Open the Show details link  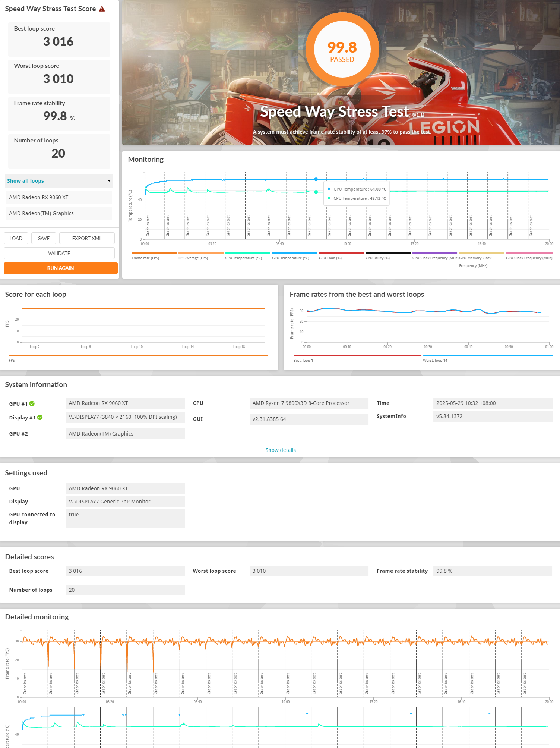pyautogui.click(x=281, y=450)
